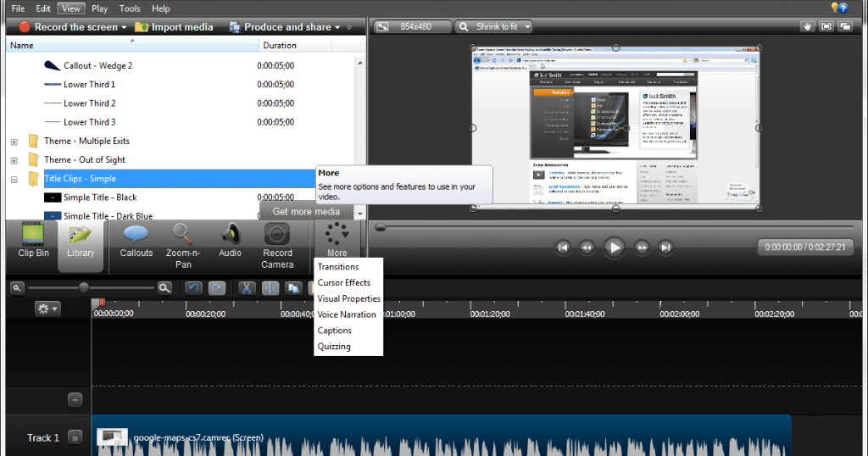
Task: Click the timeline zoom slider handle
Action: click(x=84, y=287)
